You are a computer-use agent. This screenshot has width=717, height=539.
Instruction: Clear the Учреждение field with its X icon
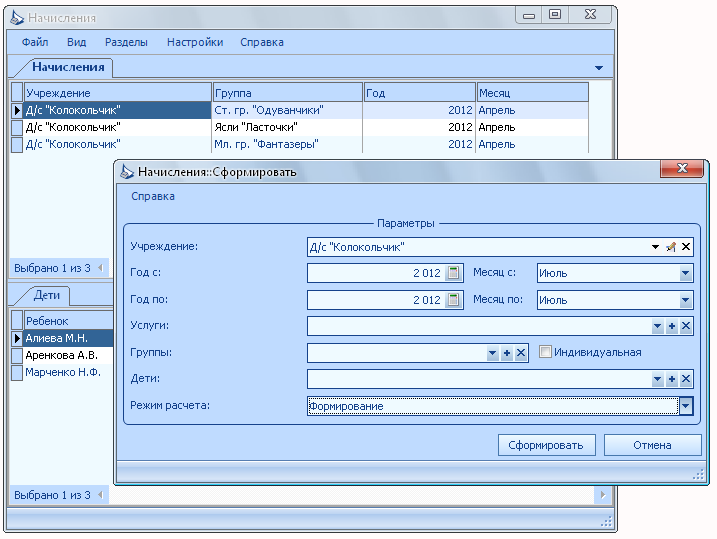click(686, 247)
